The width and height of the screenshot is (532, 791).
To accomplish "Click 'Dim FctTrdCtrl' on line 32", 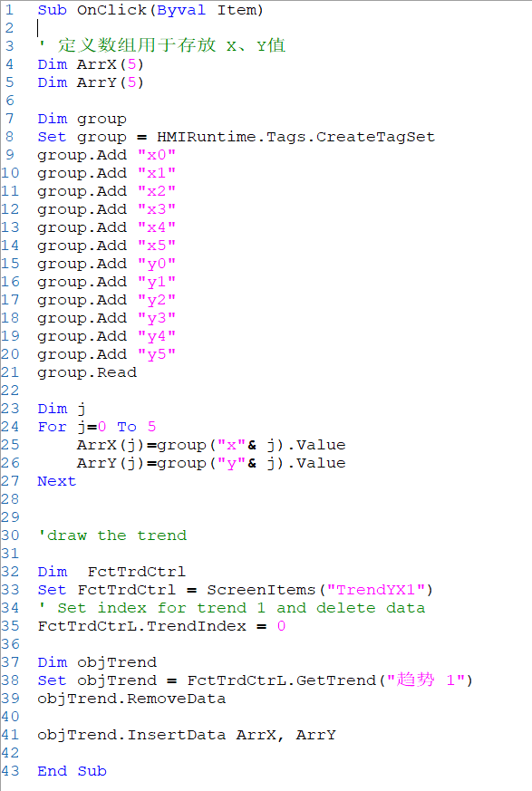I will pos(111,572).
